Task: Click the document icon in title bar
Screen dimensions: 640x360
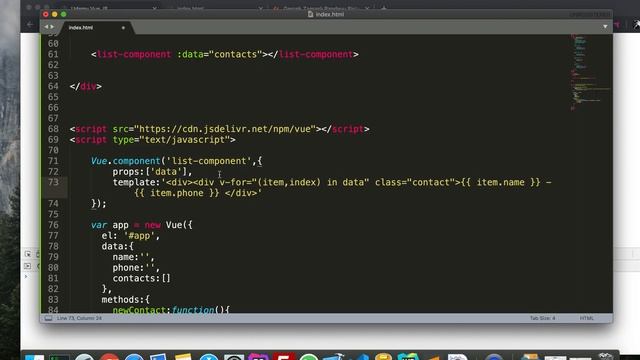Action: (310, 14)
